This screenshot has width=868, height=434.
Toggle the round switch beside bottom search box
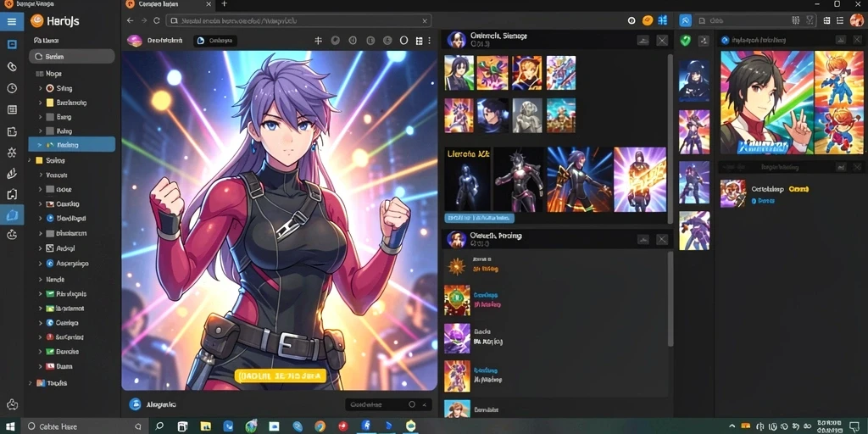point(411,404)
